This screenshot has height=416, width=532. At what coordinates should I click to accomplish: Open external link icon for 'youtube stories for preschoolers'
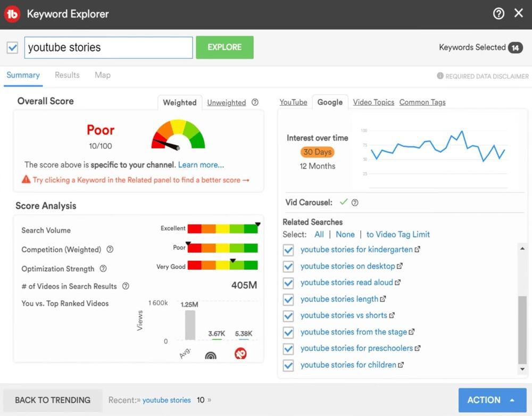point(418,348)
